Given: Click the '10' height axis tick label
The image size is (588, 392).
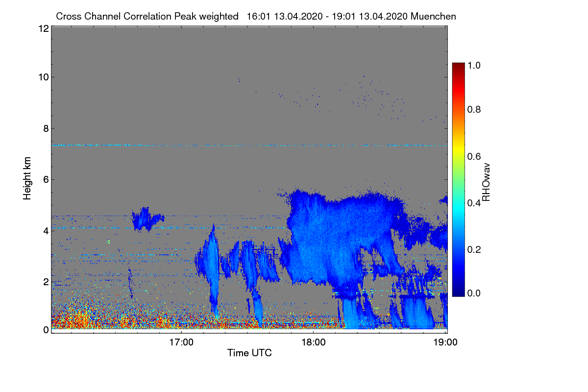Looking at the screenshot, I should click(x=43, y=77).
